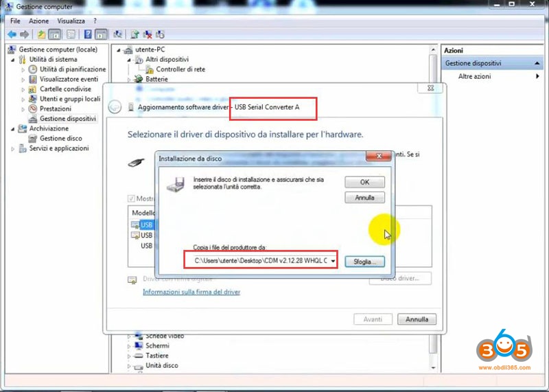Click the Up one level folder icon
The width and height of the screenshot is (549, 392).
point(42,34)
